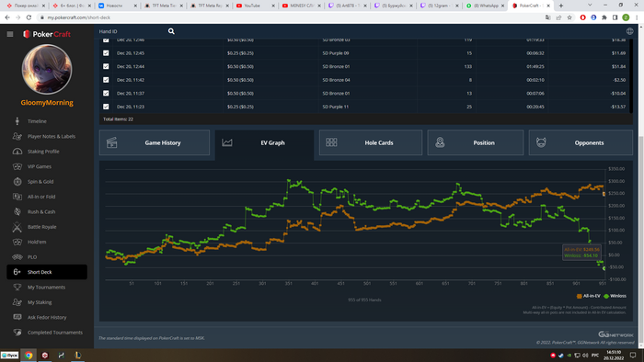Click the League of Legends taskbar icon
Viewport: 644px width, 362px height.
[77, 356]
